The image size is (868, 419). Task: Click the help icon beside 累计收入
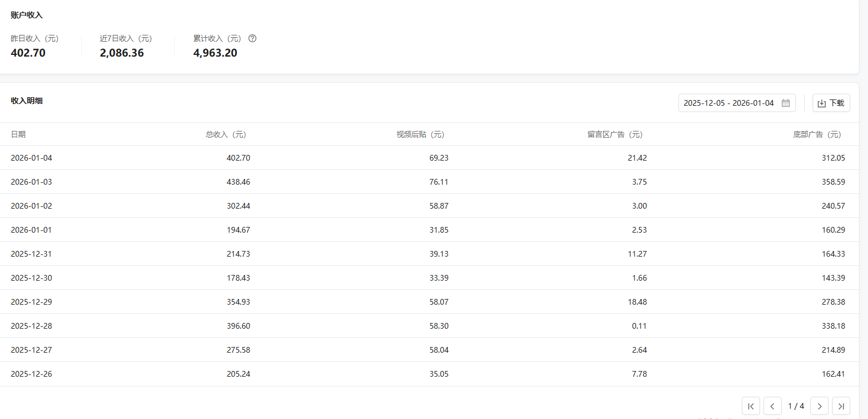point(252,39)
